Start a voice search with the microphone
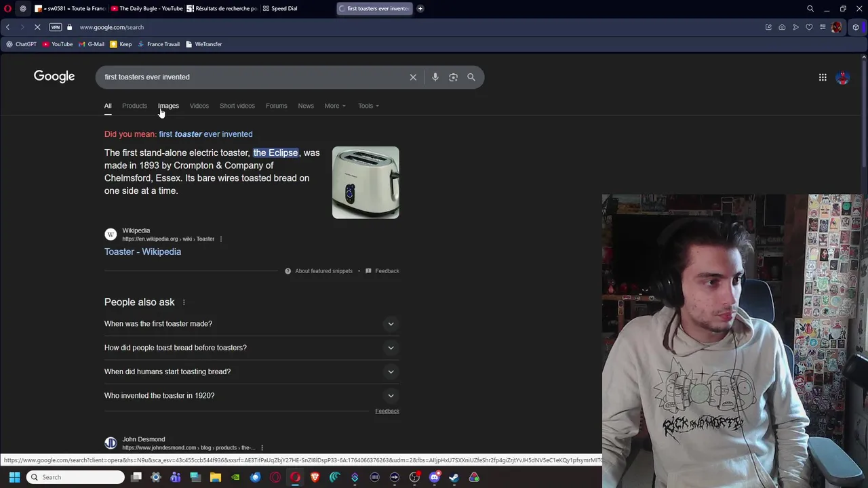Screen dimensions: 868x488 (x=435, y=77)
